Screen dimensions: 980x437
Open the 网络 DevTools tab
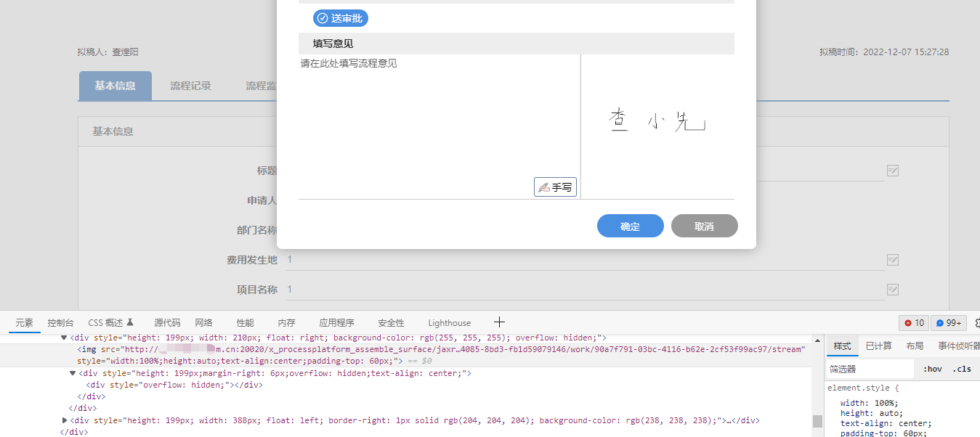[x=203, y=323]
